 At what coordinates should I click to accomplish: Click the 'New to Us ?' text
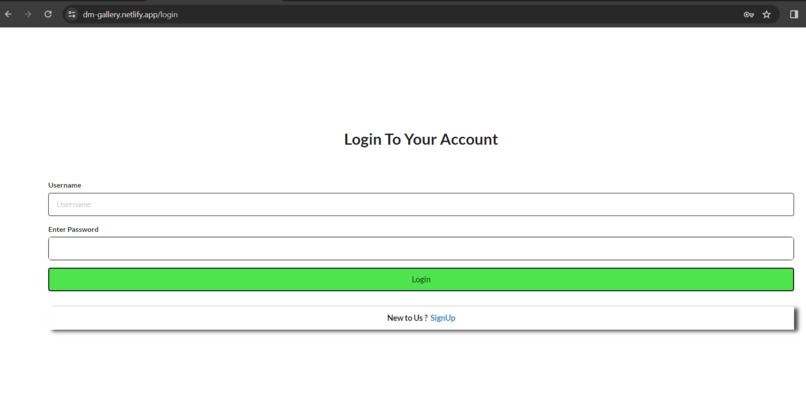coord(407,318)
